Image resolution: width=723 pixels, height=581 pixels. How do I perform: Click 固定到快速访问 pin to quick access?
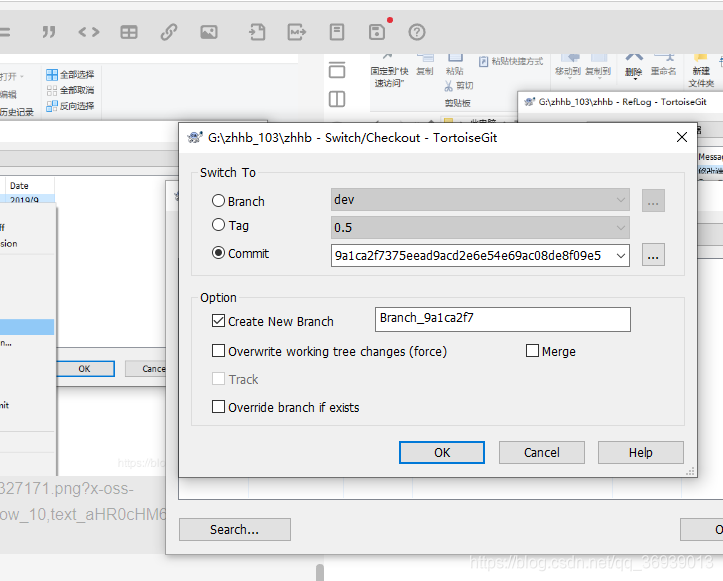(389, 71)
